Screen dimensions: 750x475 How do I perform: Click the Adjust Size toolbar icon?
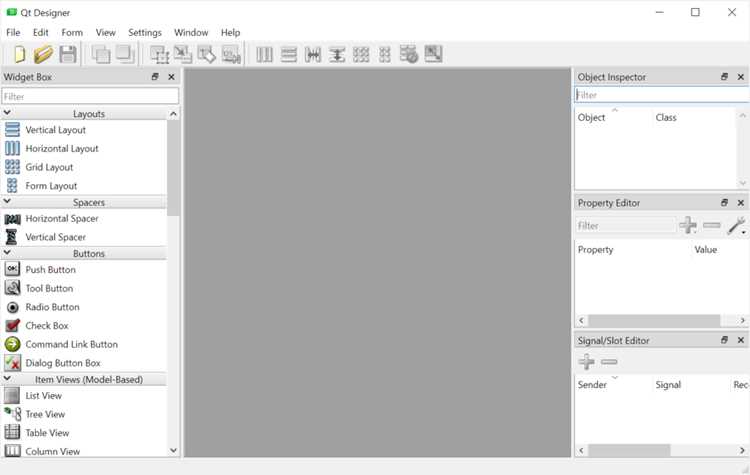(433, 54)
